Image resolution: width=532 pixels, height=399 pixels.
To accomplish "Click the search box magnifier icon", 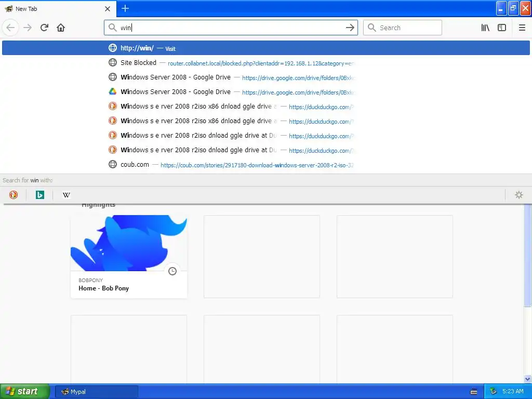I will (x=372, y=28).
